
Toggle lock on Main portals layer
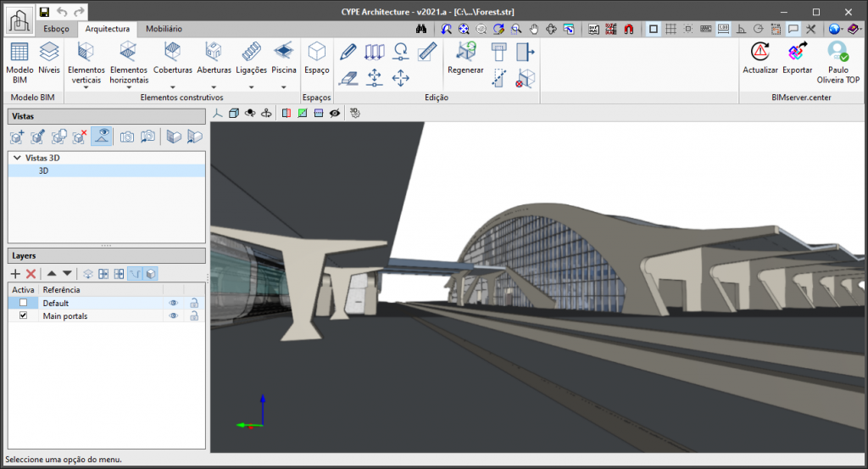(194, 315)
